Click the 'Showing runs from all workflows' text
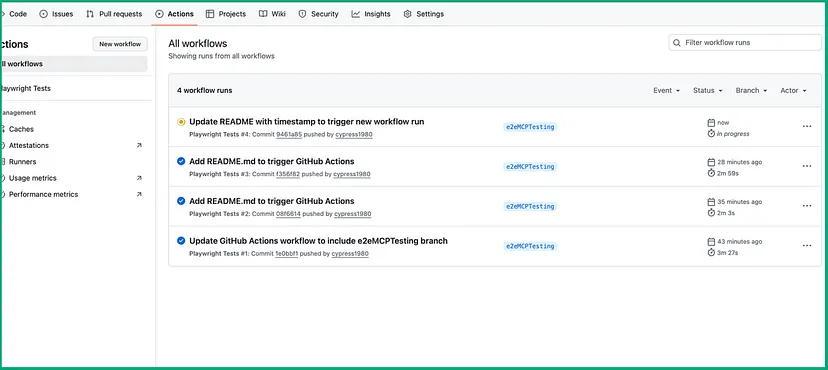This screenshot has height=370, width=828. pos(221,56)
